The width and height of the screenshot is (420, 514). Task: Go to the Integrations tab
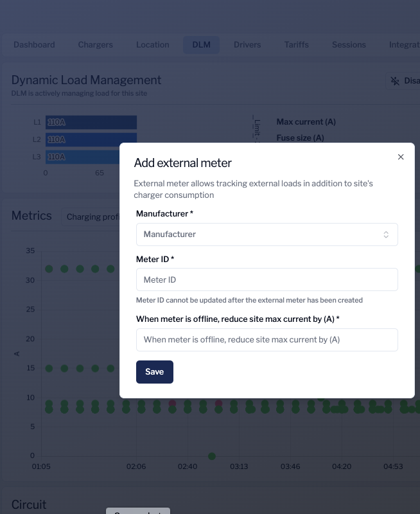pyautogui.click(x=403, y=45)
